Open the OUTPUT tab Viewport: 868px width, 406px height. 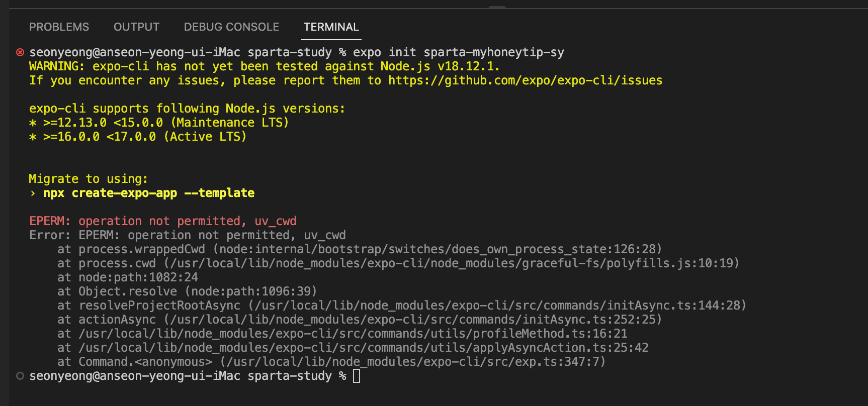click(136, 27)
